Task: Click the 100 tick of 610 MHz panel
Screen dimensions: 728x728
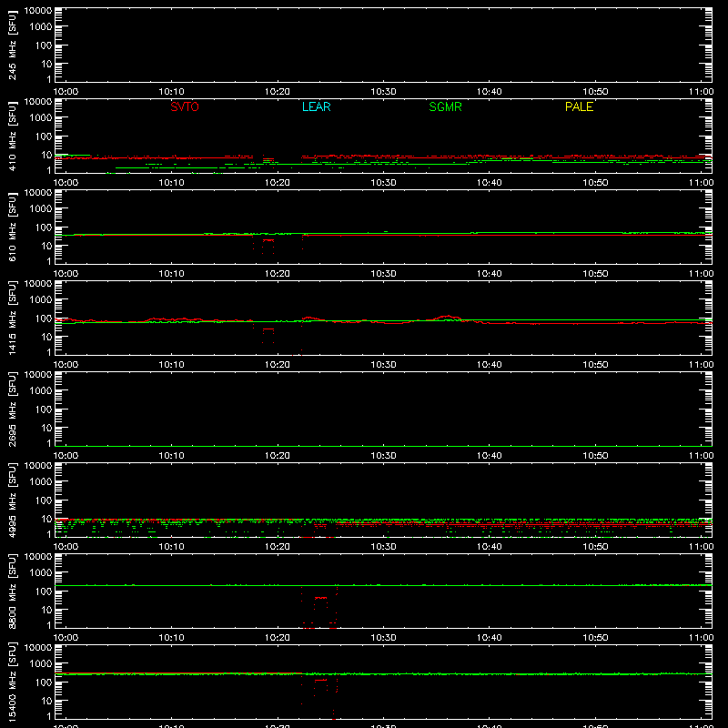Action: tap(44, 227)
